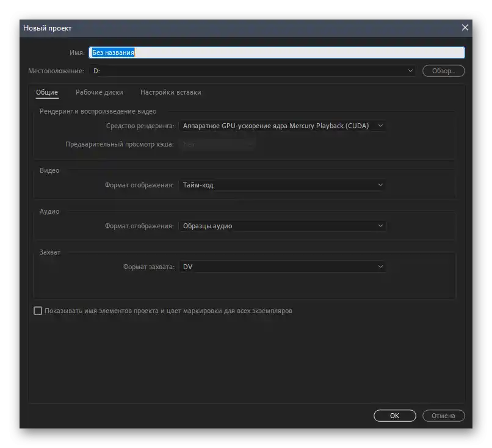Screen dimensions: 492x448
Task: Open the Предварительный просмотр кэша dropdown
Action: pyautogui.click(x=217, y=144)
